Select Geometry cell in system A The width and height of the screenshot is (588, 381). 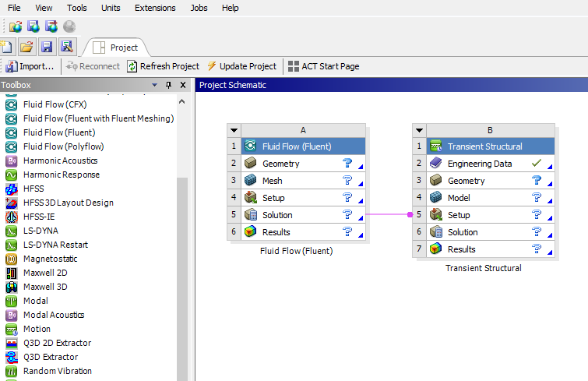[303, 164]
